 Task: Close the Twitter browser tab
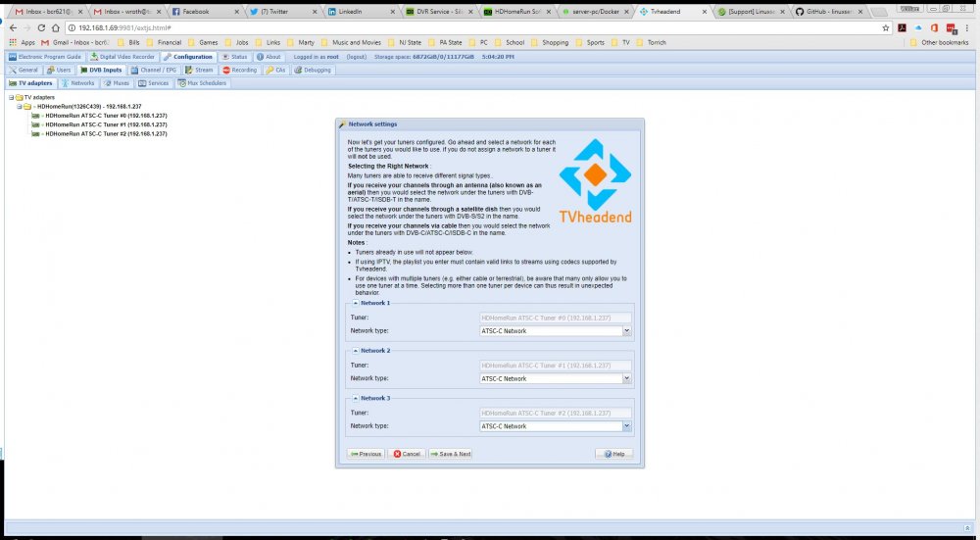coord(315,12)
